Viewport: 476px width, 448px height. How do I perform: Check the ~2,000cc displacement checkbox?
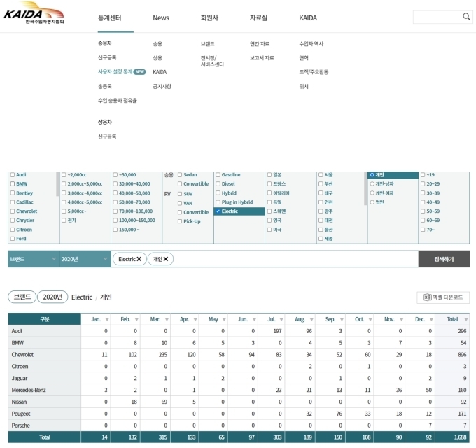coord(64,174)
